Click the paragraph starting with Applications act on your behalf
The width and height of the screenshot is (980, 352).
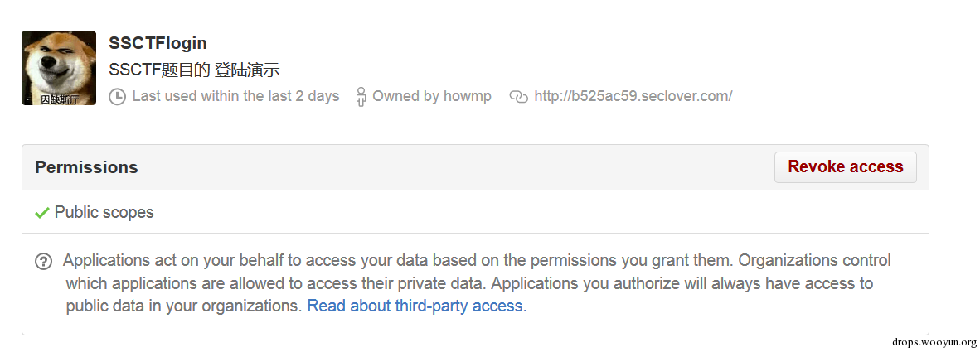tap(477, 282)
